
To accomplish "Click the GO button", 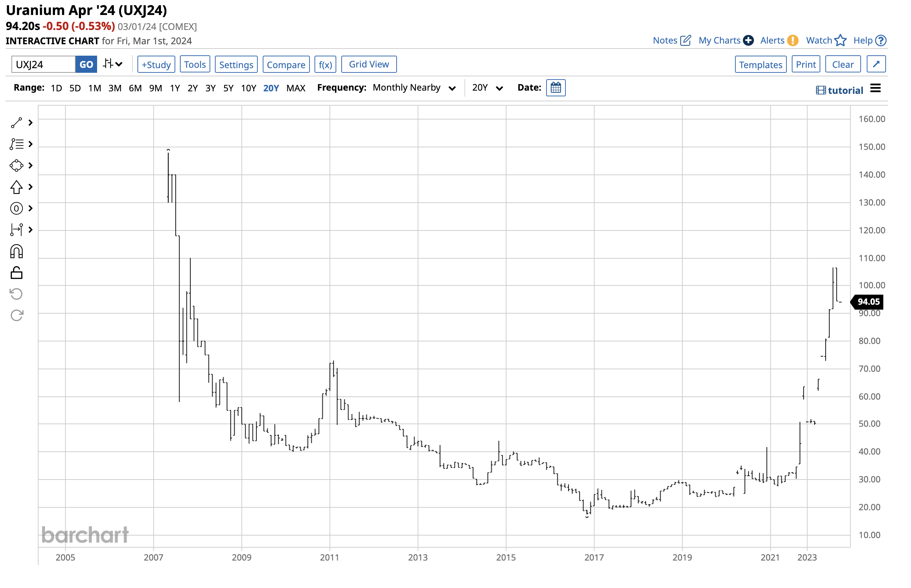I will [x=86, y=64].
